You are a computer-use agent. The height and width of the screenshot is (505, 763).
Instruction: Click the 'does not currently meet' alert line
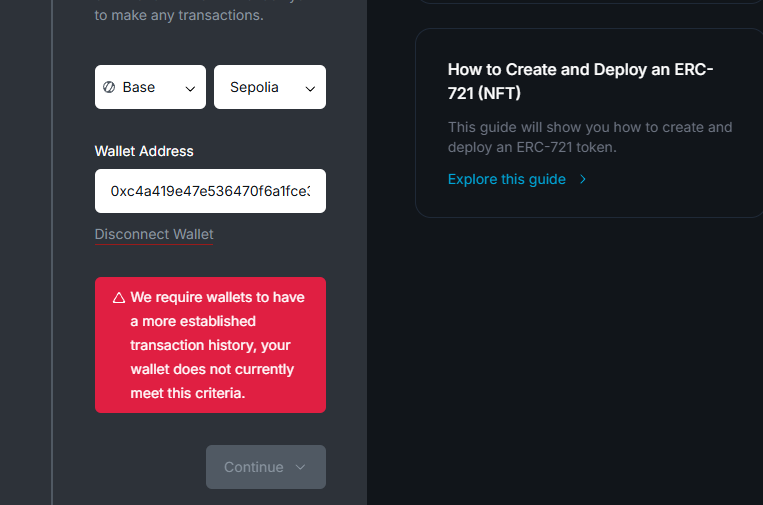[x=212, y=369]
